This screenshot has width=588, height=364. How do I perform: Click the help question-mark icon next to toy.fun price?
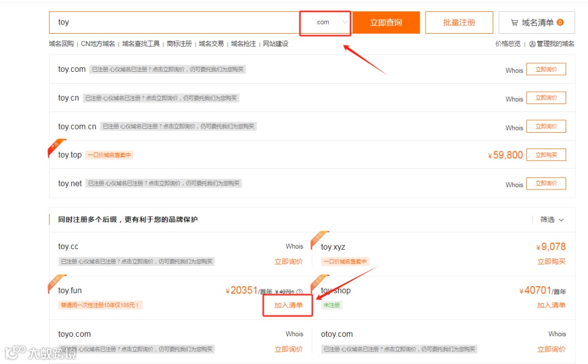[299, 291]
